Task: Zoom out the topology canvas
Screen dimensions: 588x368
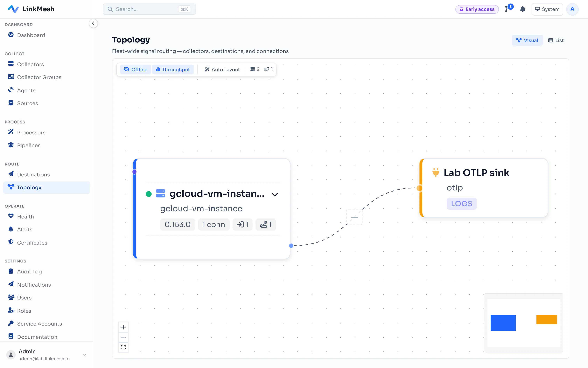Action: 123,337
